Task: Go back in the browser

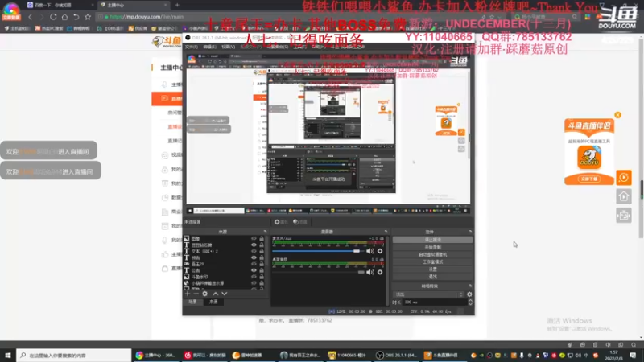Action: pyautogui.click(x=30, y=17)
